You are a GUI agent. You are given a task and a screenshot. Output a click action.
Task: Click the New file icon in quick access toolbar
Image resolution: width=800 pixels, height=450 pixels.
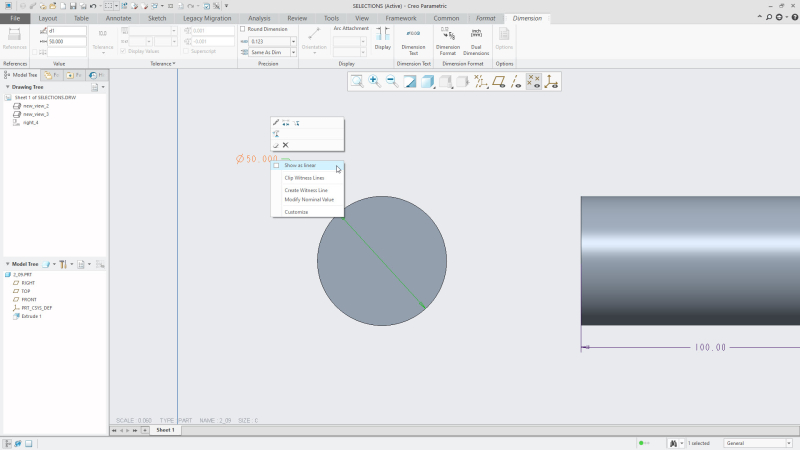point(63,6)
